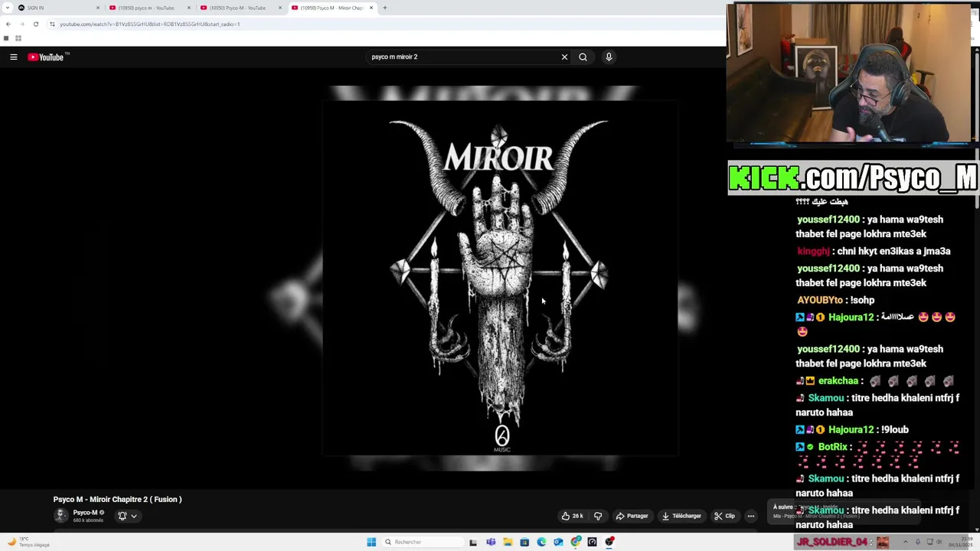Viewport: 980px width, 551px height.
Task: Reload the YouTube page
Action: coord(35,24)
